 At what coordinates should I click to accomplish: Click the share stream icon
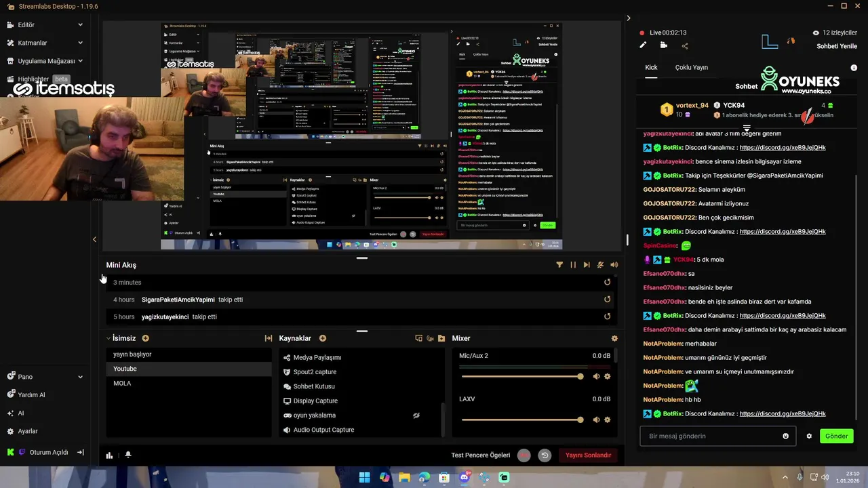684,45
